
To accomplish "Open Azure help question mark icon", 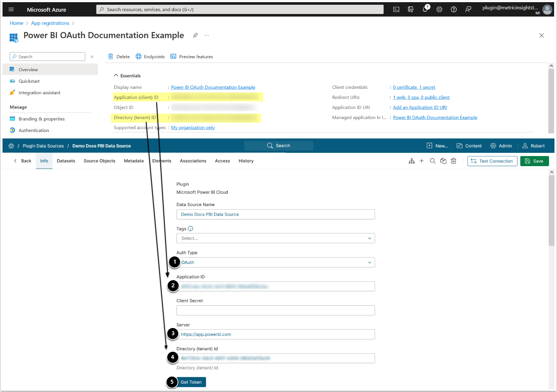I will (454, 10).
